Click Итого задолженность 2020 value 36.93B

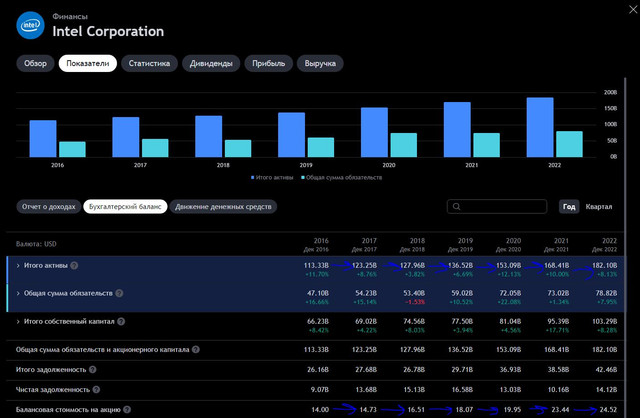click(x=510, y=369)
